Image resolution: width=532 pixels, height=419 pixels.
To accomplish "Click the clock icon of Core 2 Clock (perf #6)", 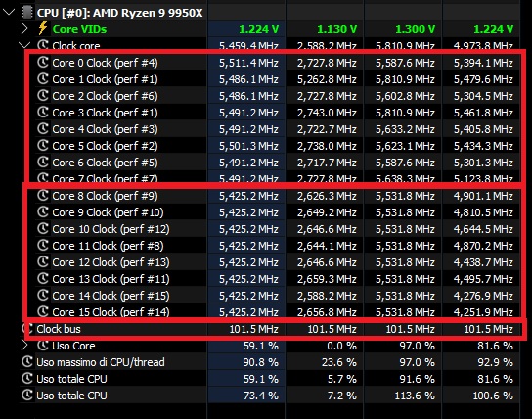I will 43,96.
